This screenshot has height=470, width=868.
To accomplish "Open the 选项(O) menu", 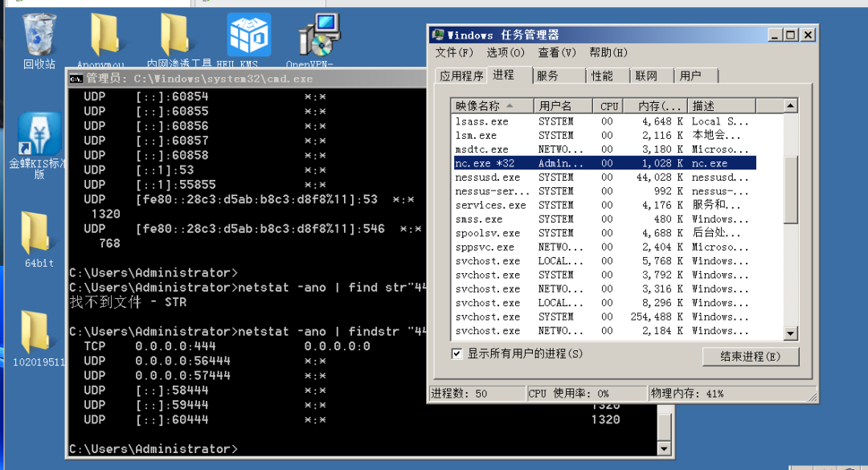I will pos(505,52).
